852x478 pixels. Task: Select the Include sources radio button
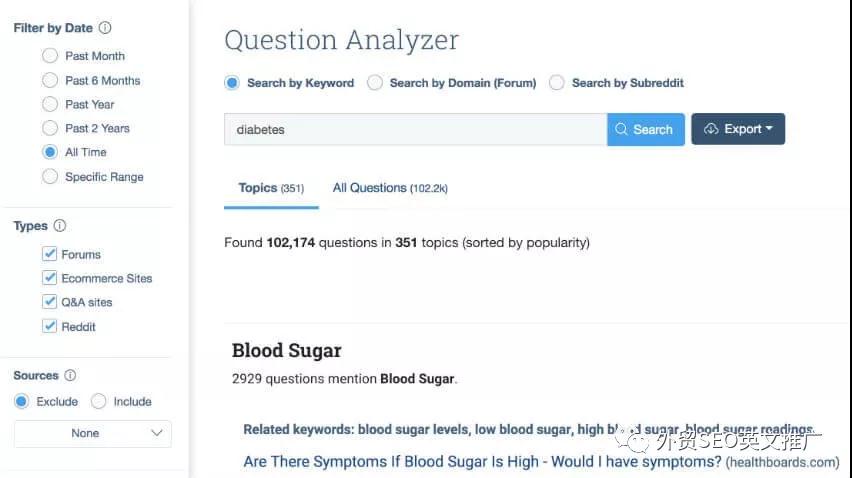click(98, 401)
